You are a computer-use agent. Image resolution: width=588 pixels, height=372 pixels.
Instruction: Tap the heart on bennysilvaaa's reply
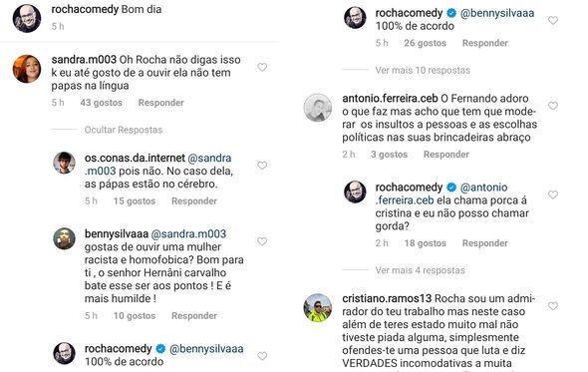tap(262, 241)
